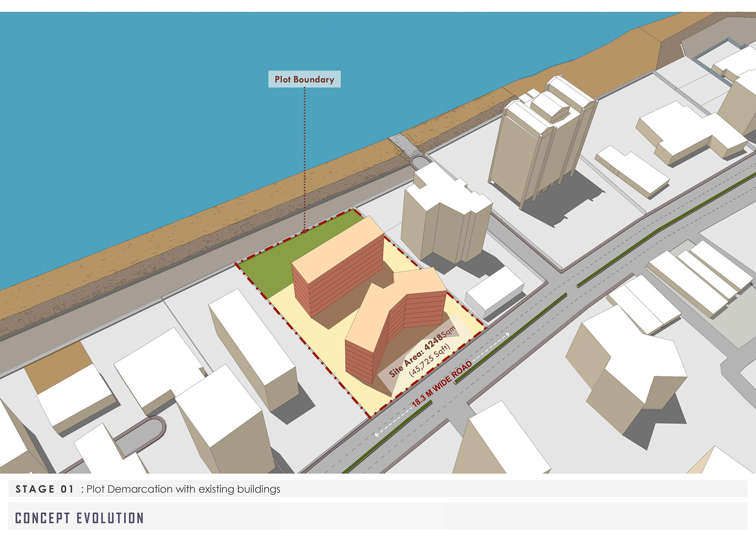Click the red dot ending the Plot Boundary leader
Image resolution: width=756 pixels, height=535 pixels.
click(304, 231)
